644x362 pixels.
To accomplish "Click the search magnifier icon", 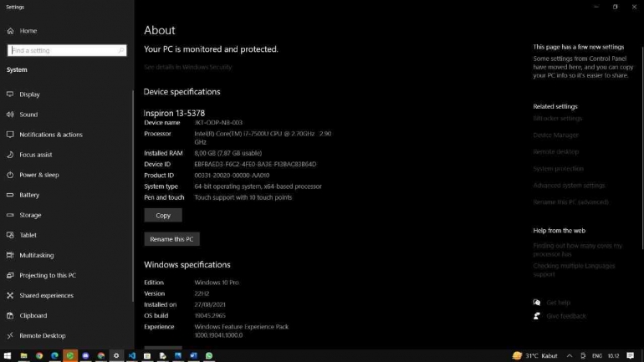I will point(121,50).
